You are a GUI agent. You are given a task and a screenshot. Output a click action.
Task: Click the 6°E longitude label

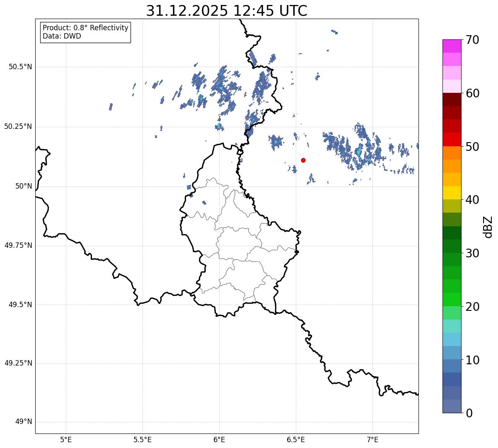pyautogui.click(x=219, y=440)
